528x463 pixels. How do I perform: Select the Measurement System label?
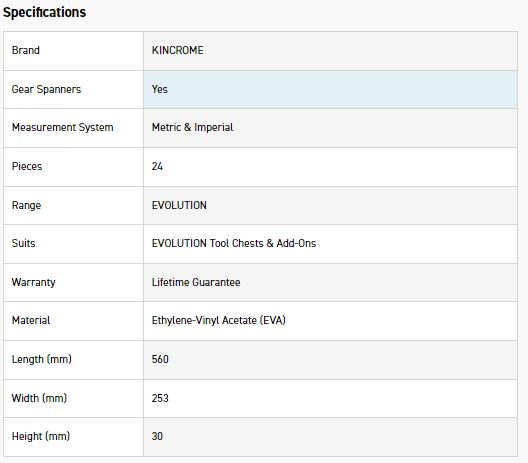pyautogui.click(x=62, y=127)
